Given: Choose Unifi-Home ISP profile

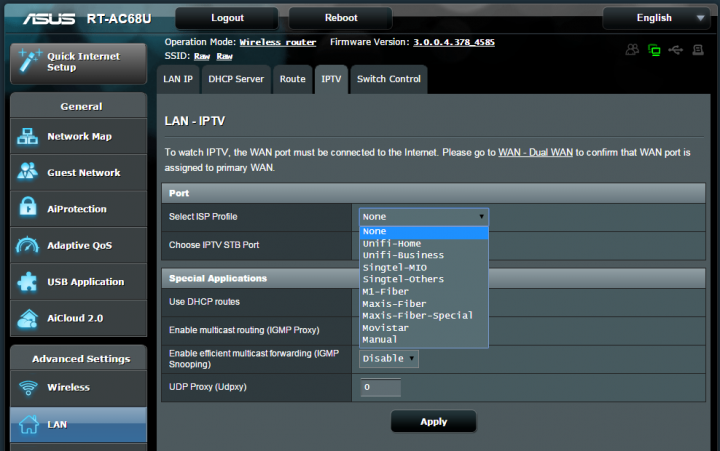Looking at the screenshot, I should point(423,243).
